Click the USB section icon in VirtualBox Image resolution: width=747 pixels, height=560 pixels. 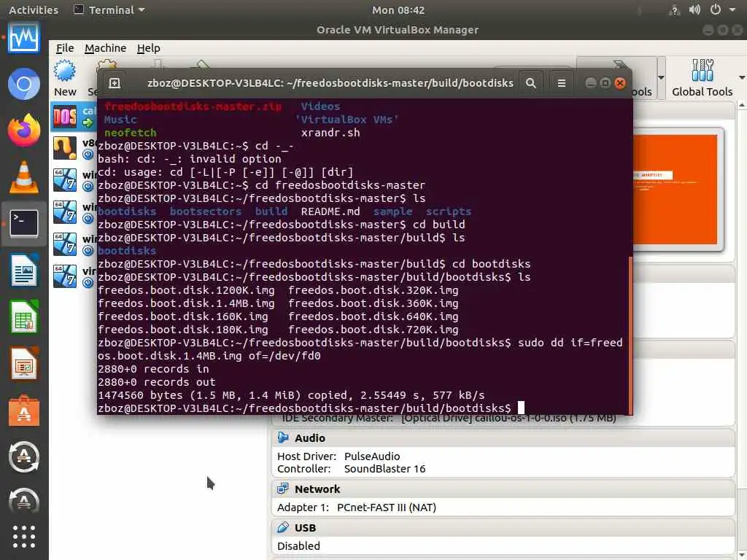click(283, 527)
